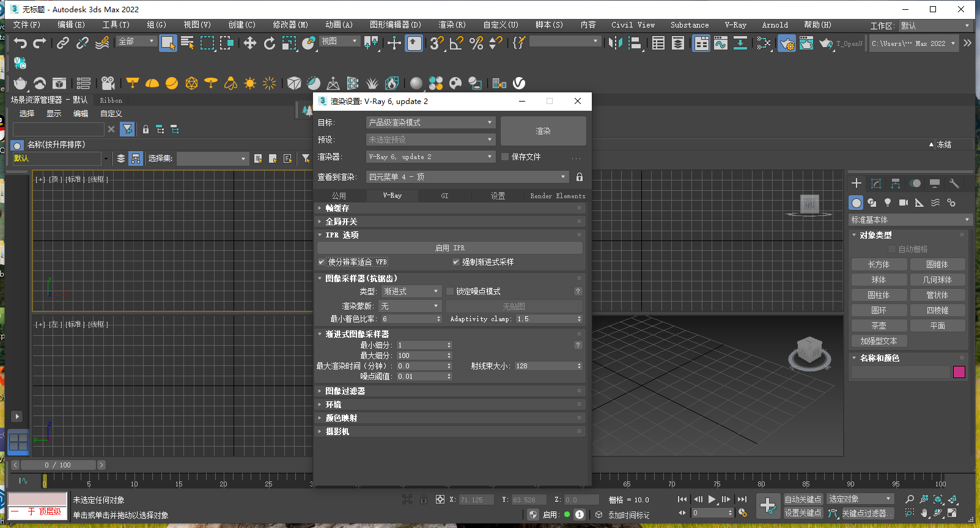
Task: Click the sun light toolbar icon
Action: click(x=249, y=83)
